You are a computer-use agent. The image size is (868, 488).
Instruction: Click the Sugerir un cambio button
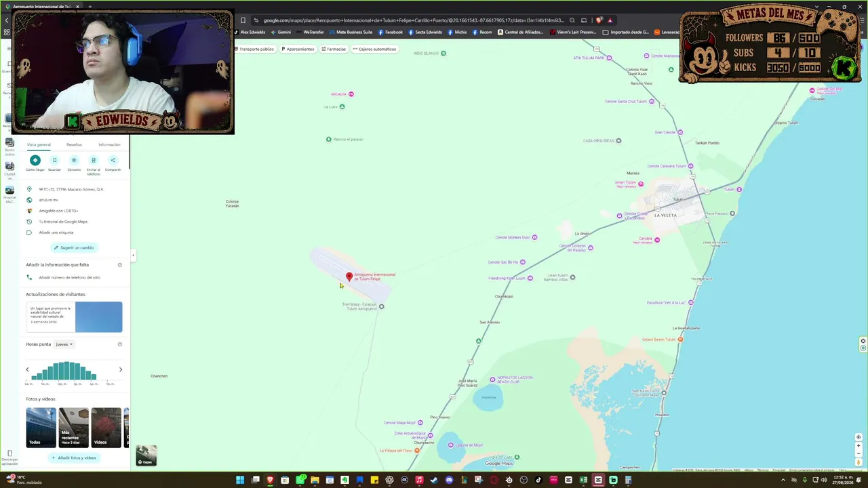(74, 247)
